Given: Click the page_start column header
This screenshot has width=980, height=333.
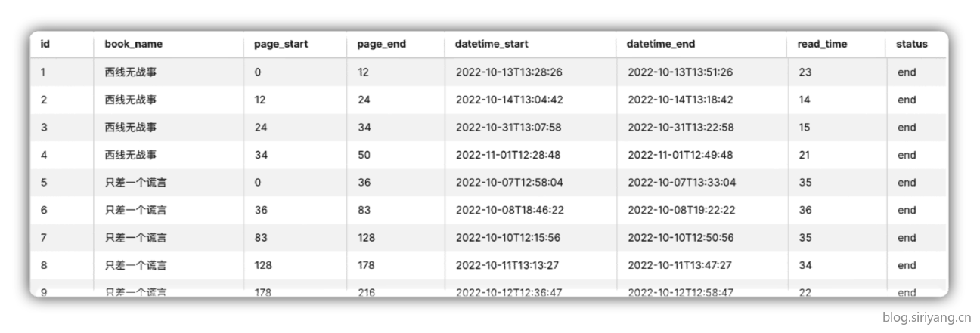Looking at the screenshot, I should coord(281,45).
